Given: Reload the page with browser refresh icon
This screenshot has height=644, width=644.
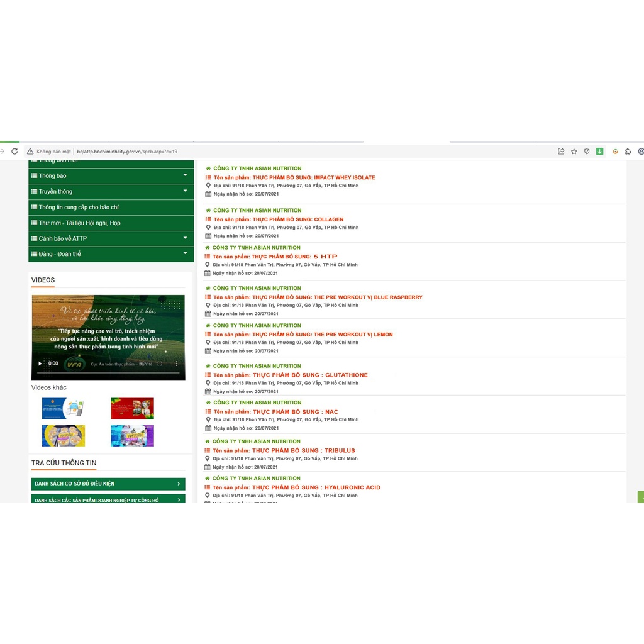Looking at the screenshot, I should tap(14, 152).
